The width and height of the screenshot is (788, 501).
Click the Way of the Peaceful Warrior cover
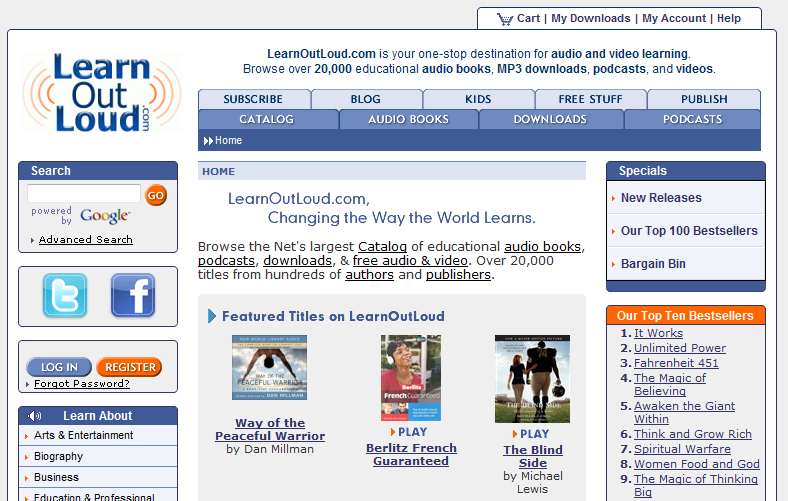pyautogui.click(x=269, y=368)
